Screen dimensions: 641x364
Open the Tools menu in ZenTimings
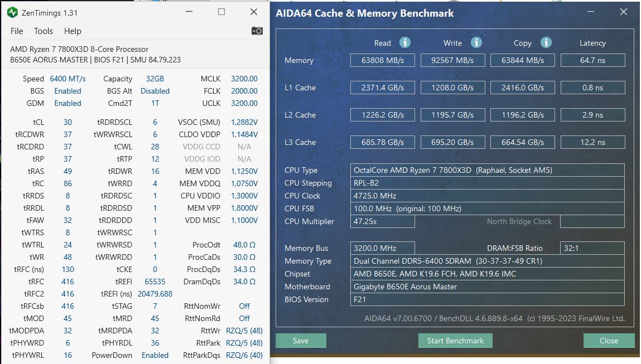tap(44, 31)
